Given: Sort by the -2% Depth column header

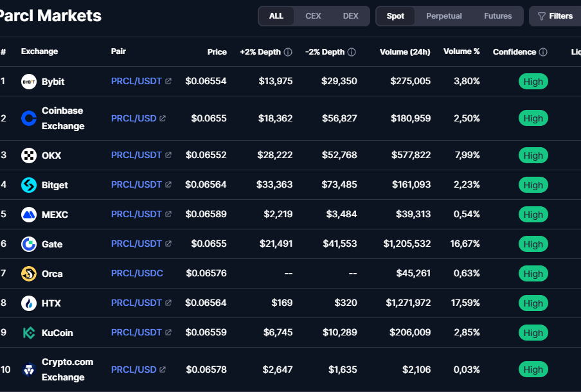Looking at the screenshot, I should point(325,52).
